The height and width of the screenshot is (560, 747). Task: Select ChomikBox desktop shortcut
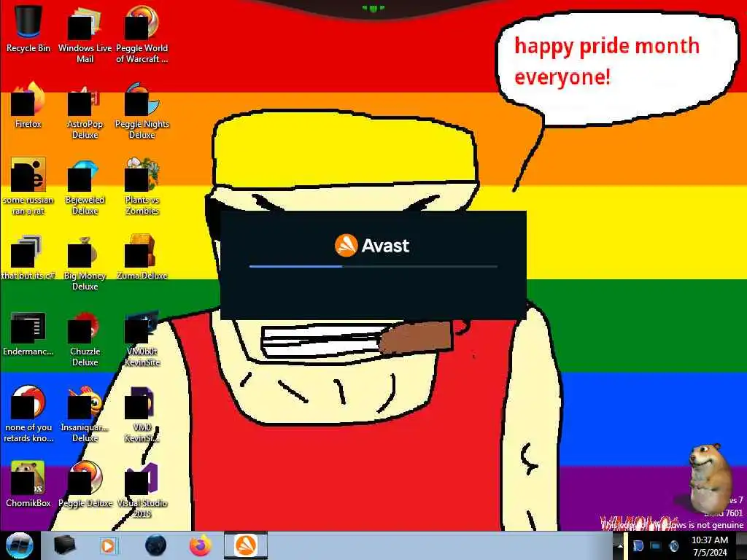point(28,485)
